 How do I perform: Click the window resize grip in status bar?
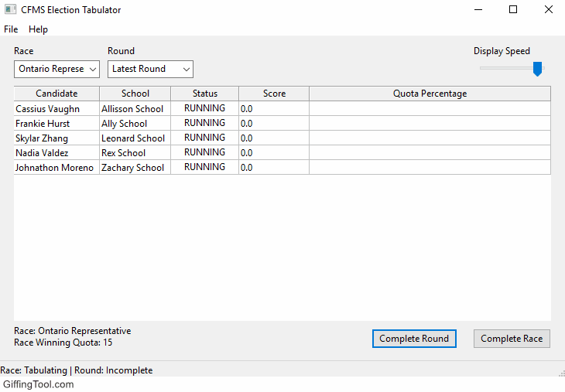click(x=562, y=373)
